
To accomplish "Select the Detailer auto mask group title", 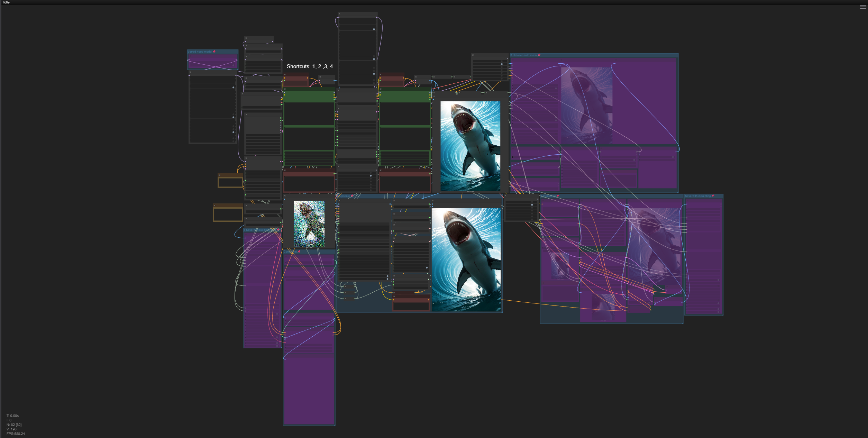I will [524, 55].
